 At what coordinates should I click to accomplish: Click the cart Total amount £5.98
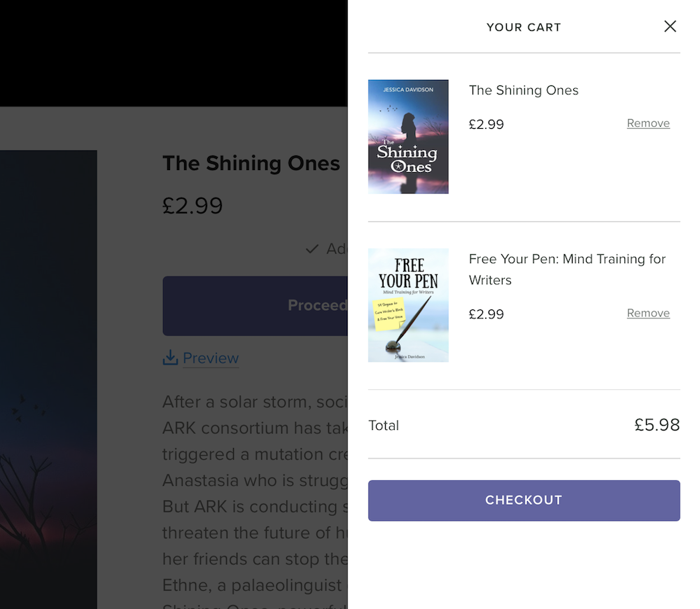[x=657, y=425]
